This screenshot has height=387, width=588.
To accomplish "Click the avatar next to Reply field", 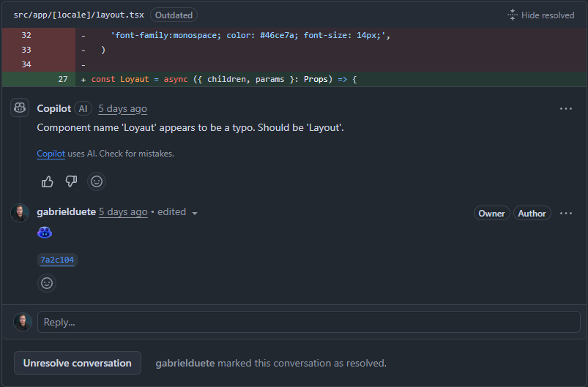I will tap(23, 322).
